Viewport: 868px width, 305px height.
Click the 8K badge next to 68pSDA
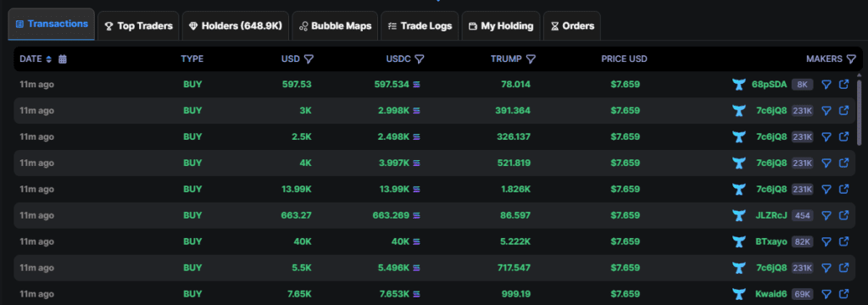802,85
